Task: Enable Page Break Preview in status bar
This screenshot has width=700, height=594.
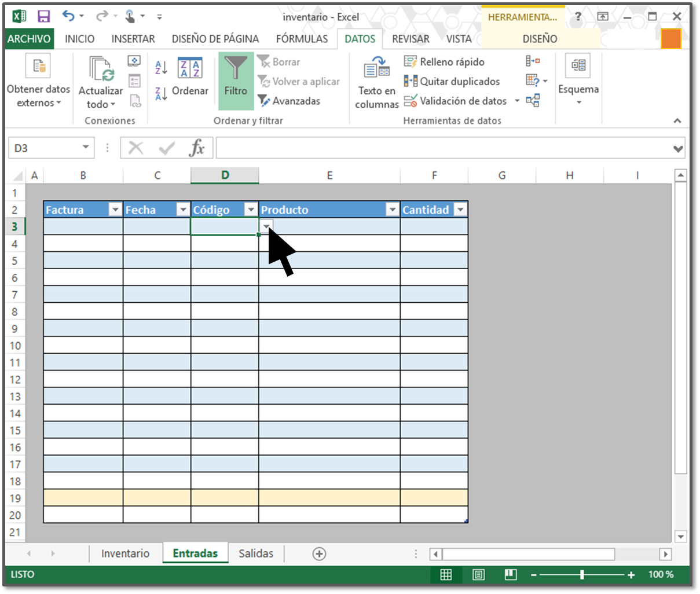Action: [x=510, y=575]
